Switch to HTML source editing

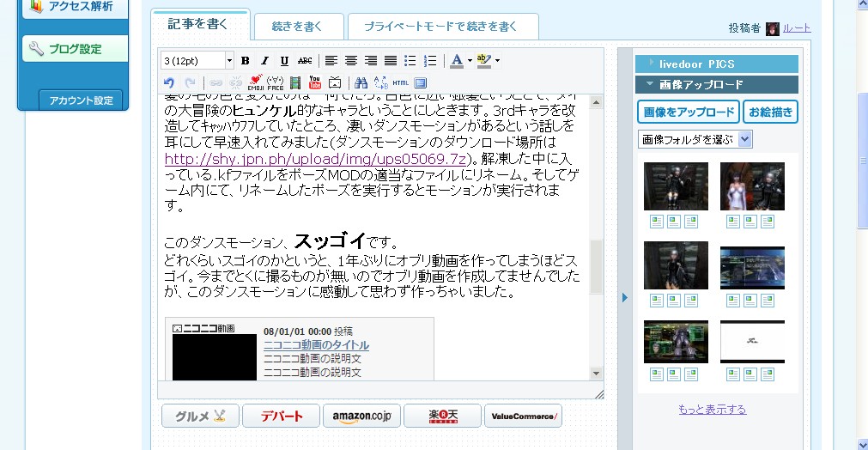tap(401, 83)
